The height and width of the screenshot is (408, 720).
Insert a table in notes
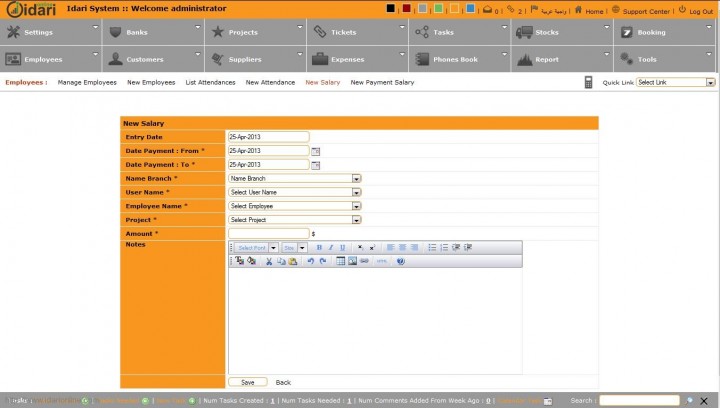click(340, 261)
